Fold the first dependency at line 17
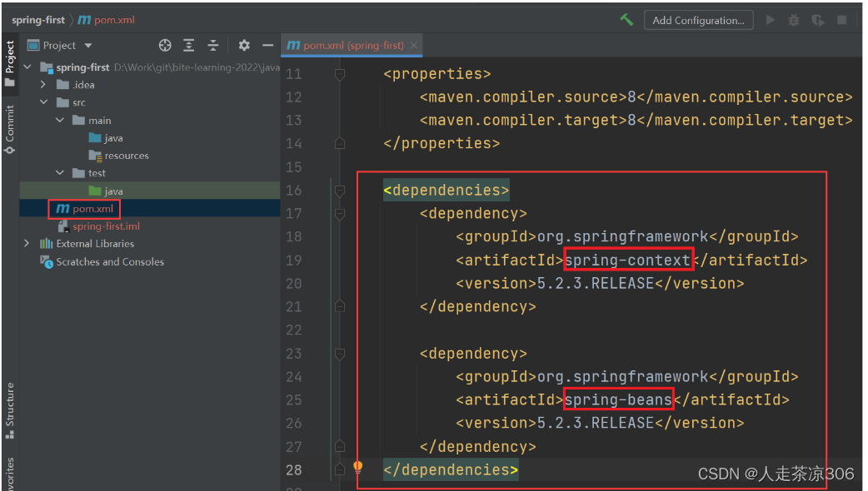 340,214
